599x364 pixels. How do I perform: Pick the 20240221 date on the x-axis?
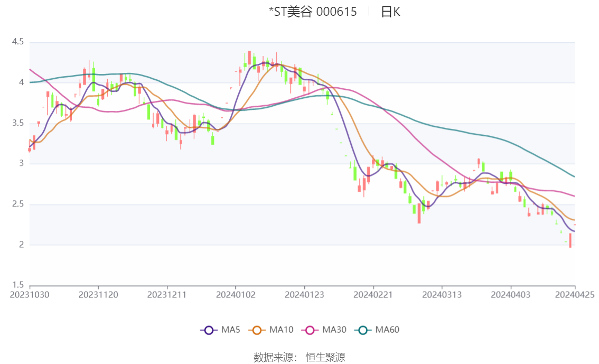(x=373, y=295)
